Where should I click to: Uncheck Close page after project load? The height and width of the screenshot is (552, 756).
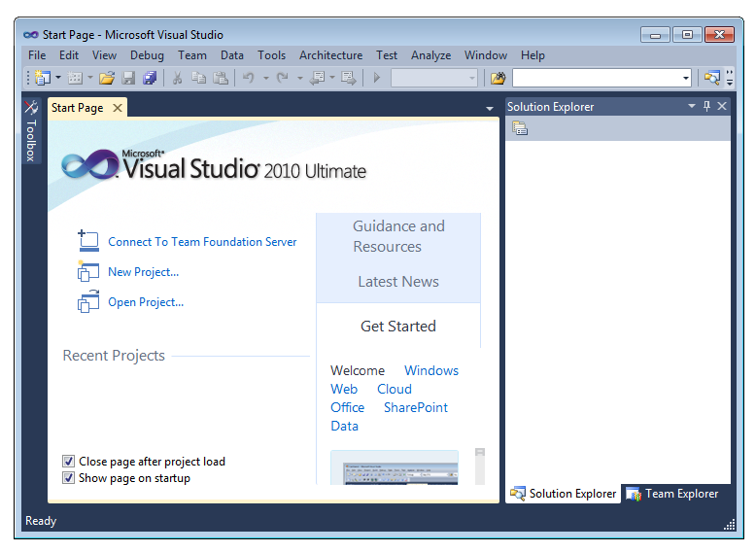tap(68, 462)
